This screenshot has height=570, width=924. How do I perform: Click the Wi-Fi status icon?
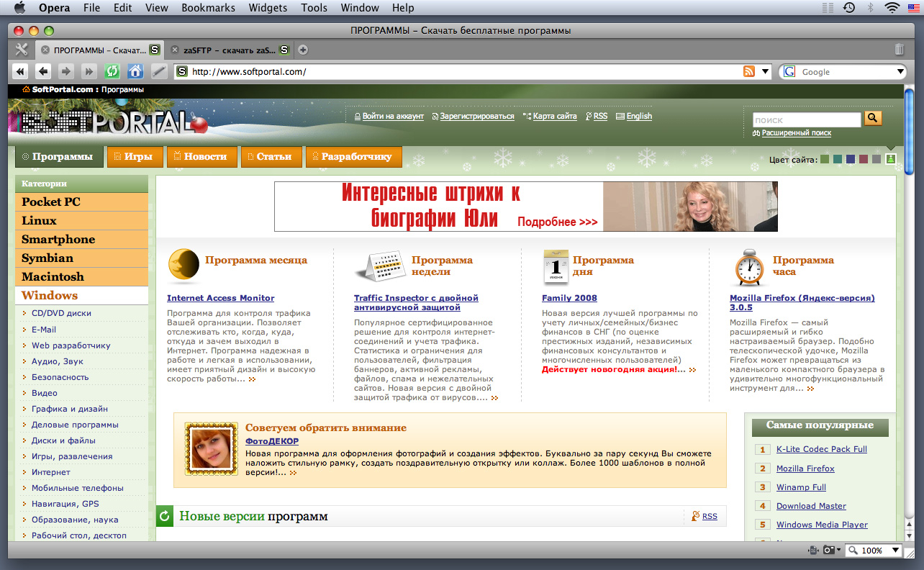(x=892, y=8)
